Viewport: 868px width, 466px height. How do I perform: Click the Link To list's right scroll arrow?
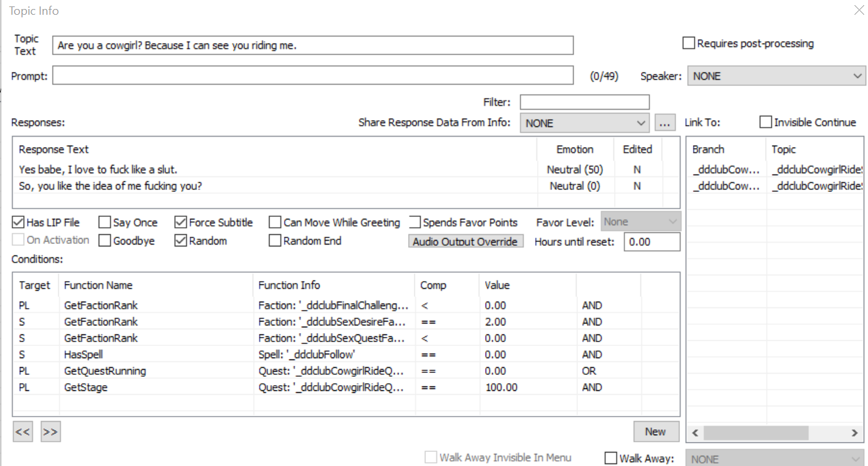point(855,433)
